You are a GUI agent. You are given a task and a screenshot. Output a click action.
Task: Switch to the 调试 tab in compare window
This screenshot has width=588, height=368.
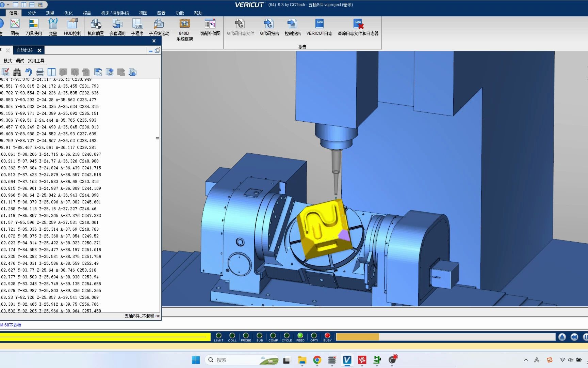point(19,60)
